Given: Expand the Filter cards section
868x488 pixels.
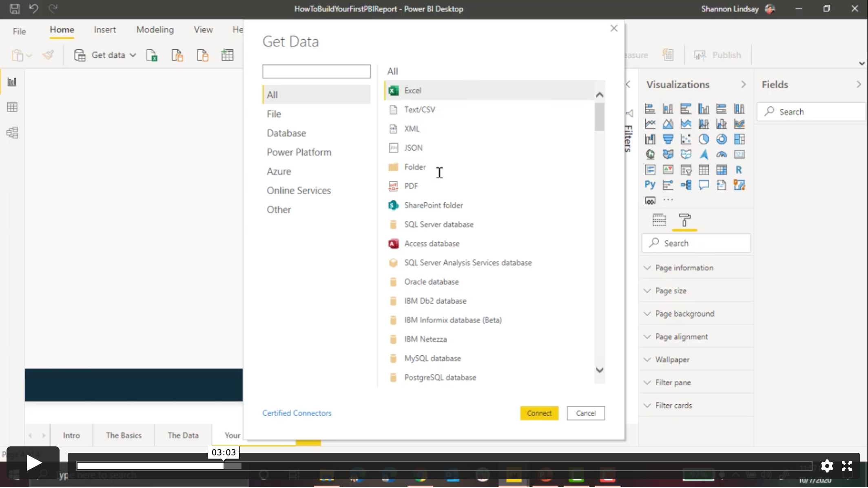Looking at the screenshot, I should pos(696,406).
